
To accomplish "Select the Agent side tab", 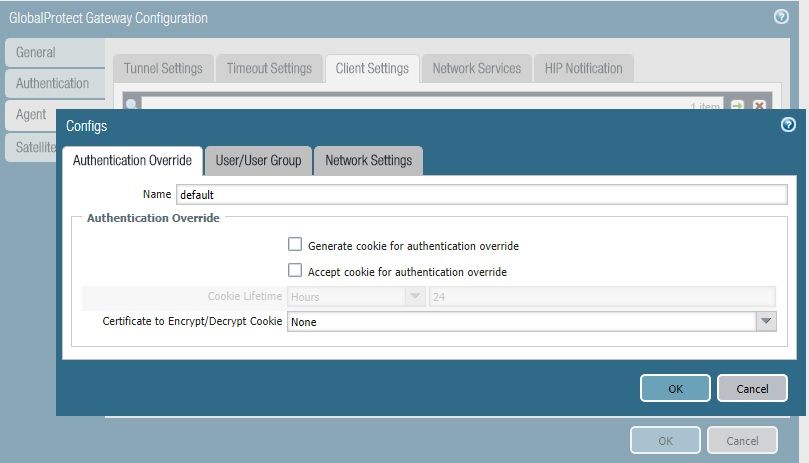I will (x=30, y=115).
